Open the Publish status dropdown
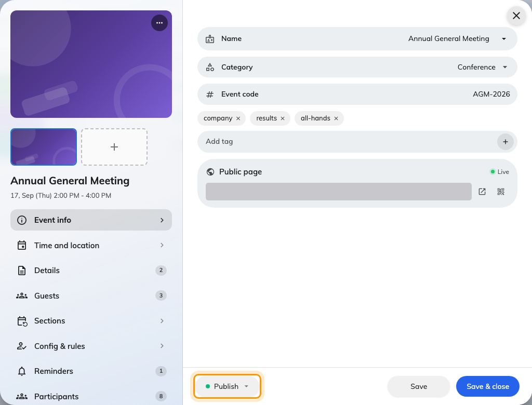This screenshot has width=532, height=405. click(227, 386)
